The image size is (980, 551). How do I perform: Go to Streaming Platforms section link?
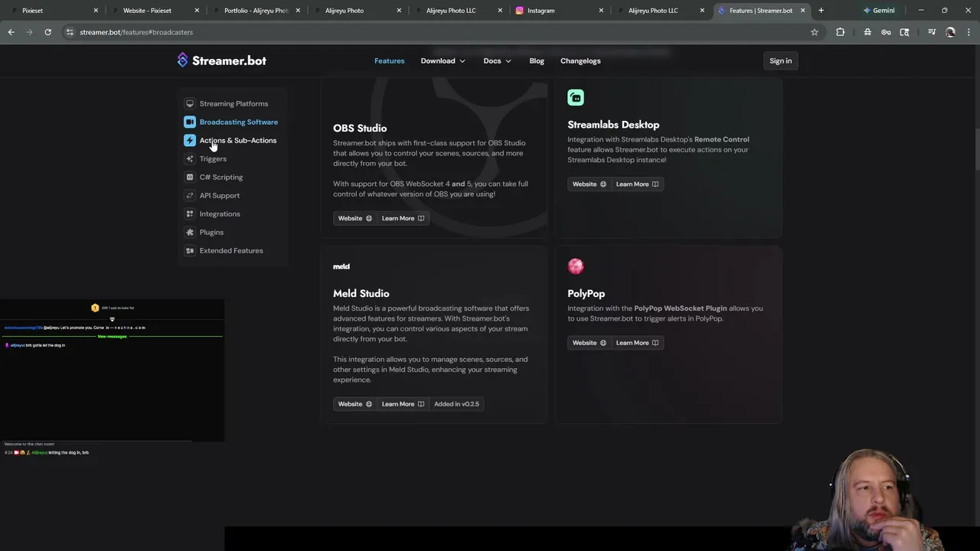(234, 103)
